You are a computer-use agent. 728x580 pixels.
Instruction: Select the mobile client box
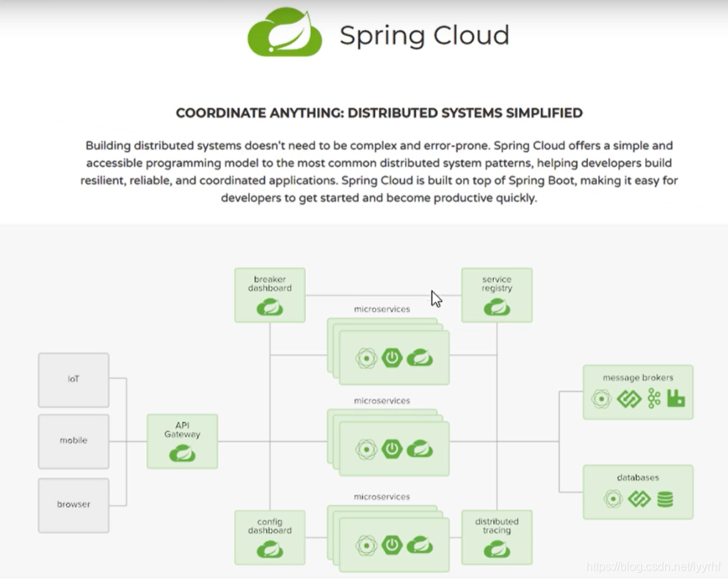(74, 441)
